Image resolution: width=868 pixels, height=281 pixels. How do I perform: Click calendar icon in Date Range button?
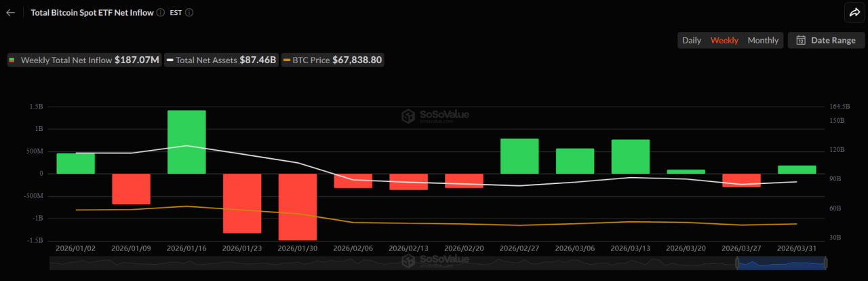click(x=801, y=40)
